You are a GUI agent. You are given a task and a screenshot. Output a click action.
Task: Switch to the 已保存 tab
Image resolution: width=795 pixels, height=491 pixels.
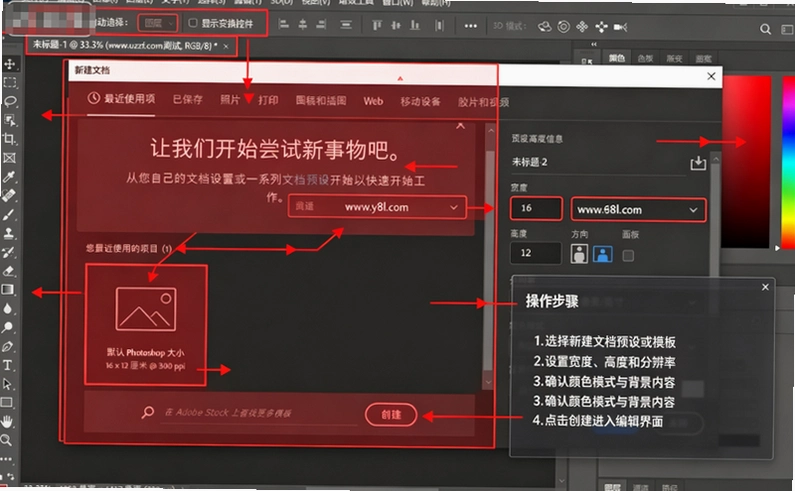[188, 99]
